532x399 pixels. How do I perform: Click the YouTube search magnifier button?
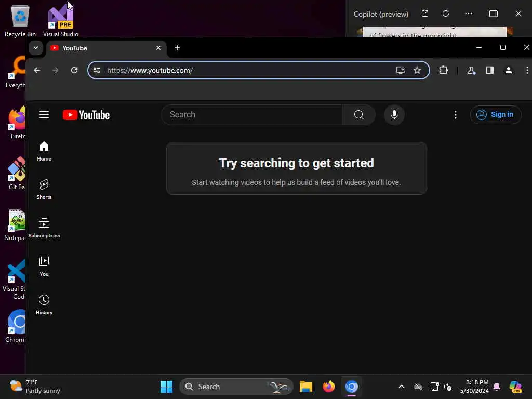358,115
